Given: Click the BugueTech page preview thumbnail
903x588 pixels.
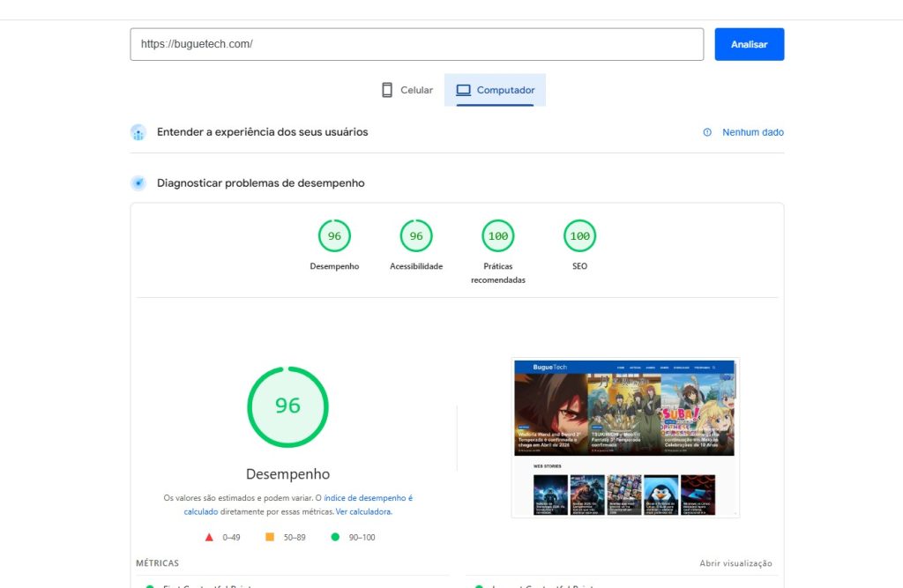Looking at the screenshot, I should tap(625, 436).
